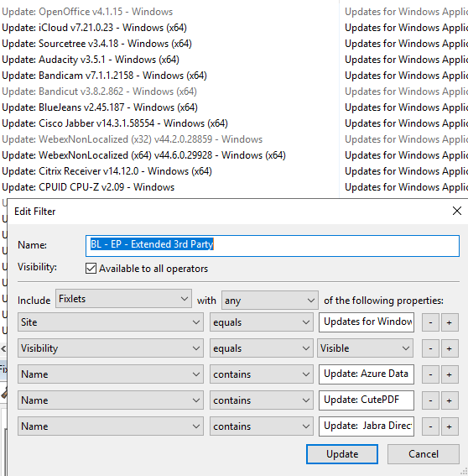468x476 pixels.
Task: Remove the CutePDF condition row
Action: [x=430, y=400]
